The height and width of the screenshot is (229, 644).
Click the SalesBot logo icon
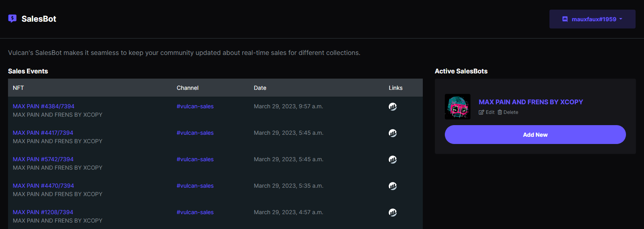(12, 18)
